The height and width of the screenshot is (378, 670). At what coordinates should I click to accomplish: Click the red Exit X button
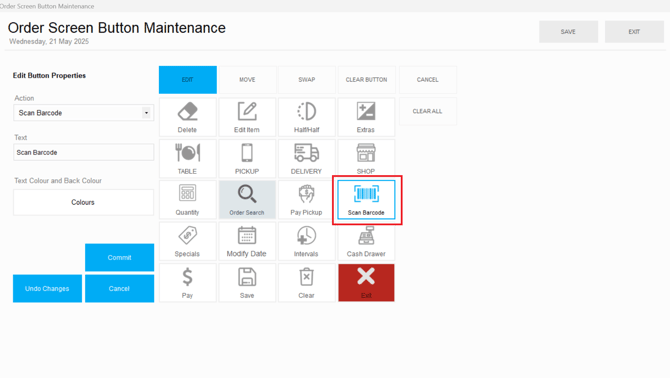tap(366, 282)
